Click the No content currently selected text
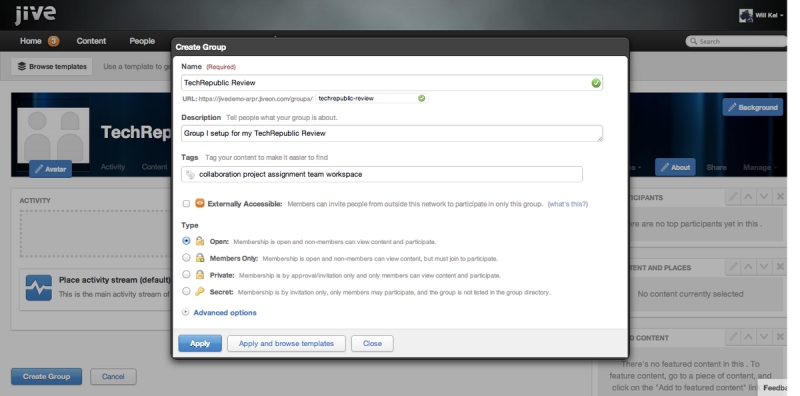The height and width of the screenshot is (396, 800). click(x=690, y=294)
